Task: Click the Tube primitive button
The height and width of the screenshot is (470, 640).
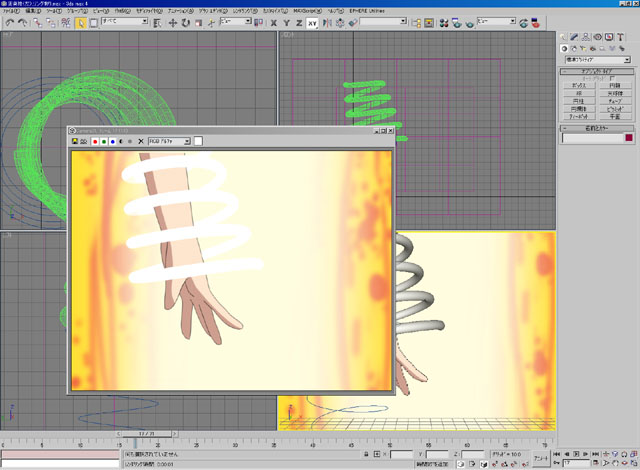Action: point(615,101)
